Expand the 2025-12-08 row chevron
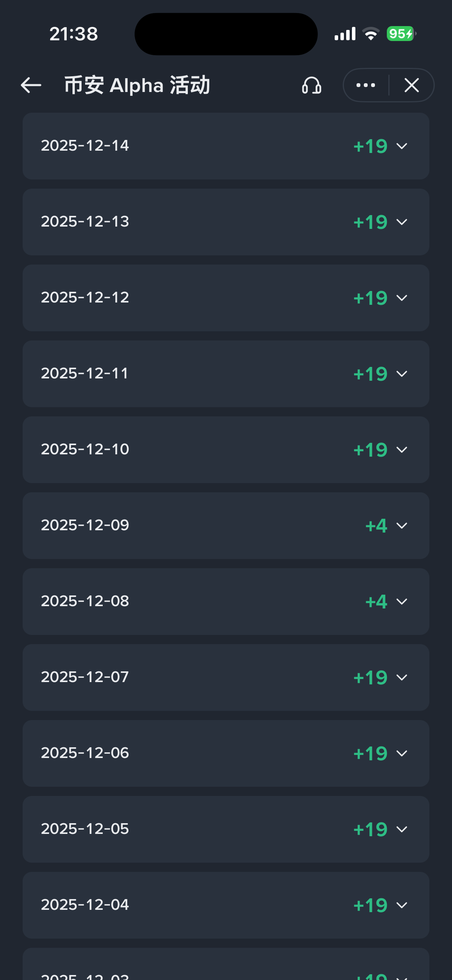Screen dimensions: 452x980 click(402, 602)
